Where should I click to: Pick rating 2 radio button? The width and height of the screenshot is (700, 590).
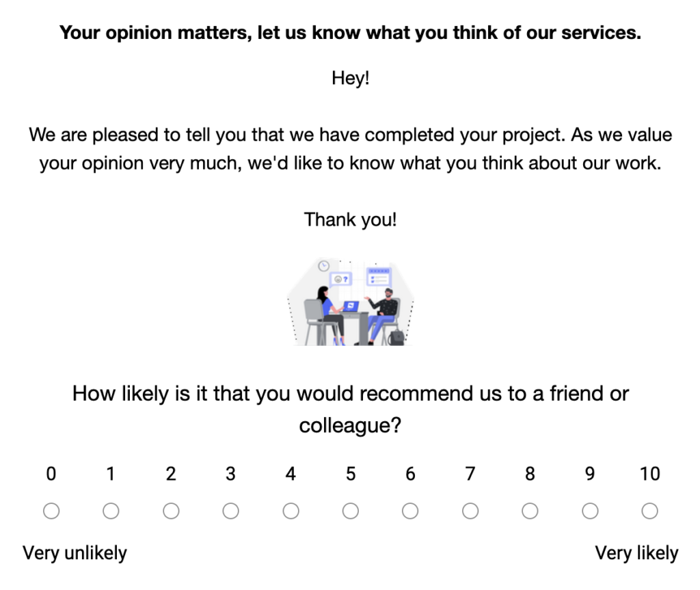coord(171,511)
